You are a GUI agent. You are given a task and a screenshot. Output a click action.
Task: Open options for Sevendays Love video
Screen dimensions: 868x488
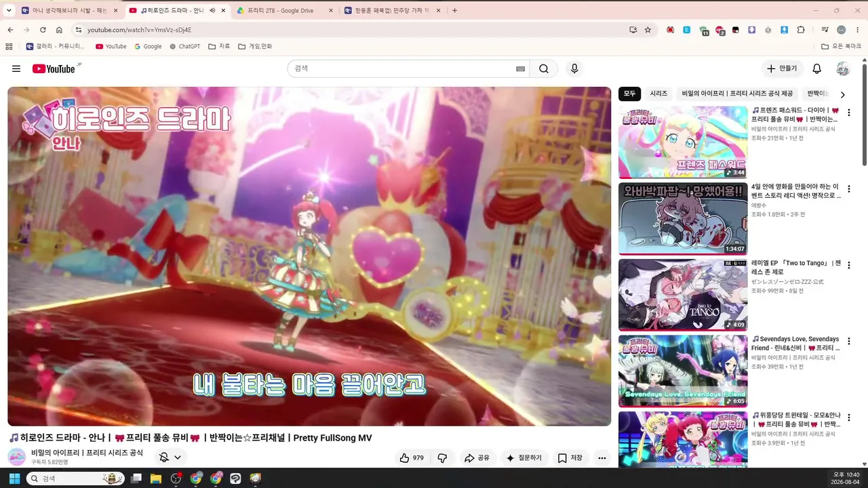click(x=848, y=342)
